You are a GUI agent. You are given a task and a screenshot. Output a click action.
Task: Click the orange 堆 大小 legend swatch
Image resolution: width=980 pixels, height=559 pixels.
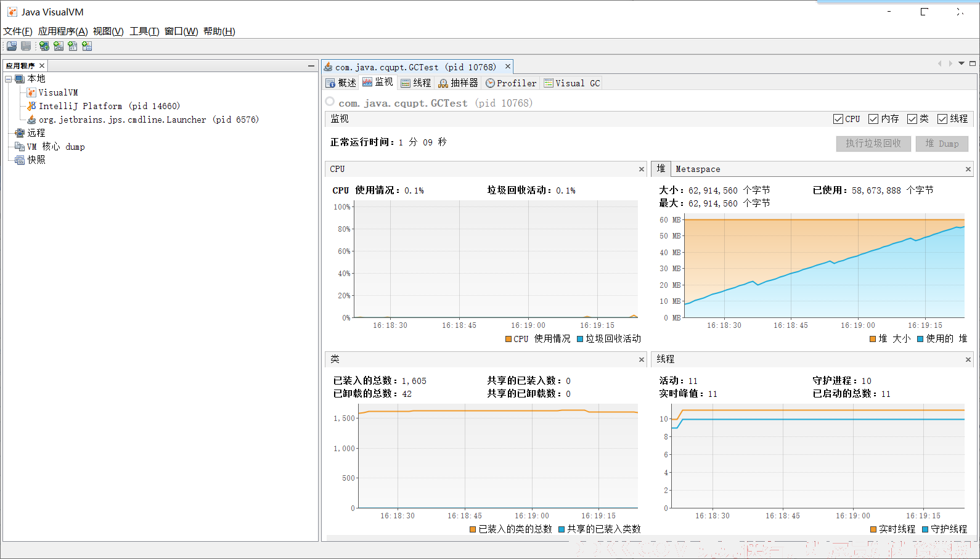coord(873,339)
